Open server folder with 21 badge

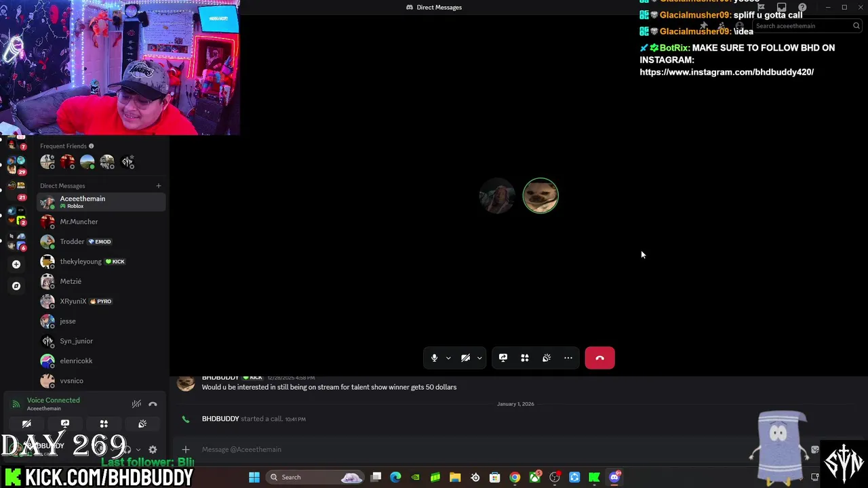(x=16, y=191)
